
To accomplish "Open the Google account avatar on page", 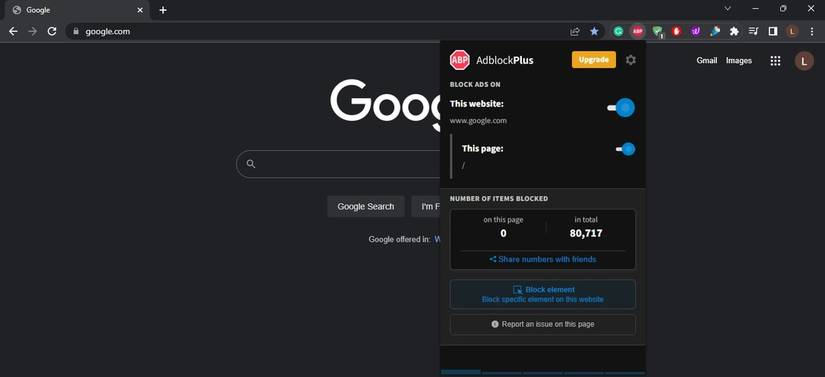I will click(803, 61).
